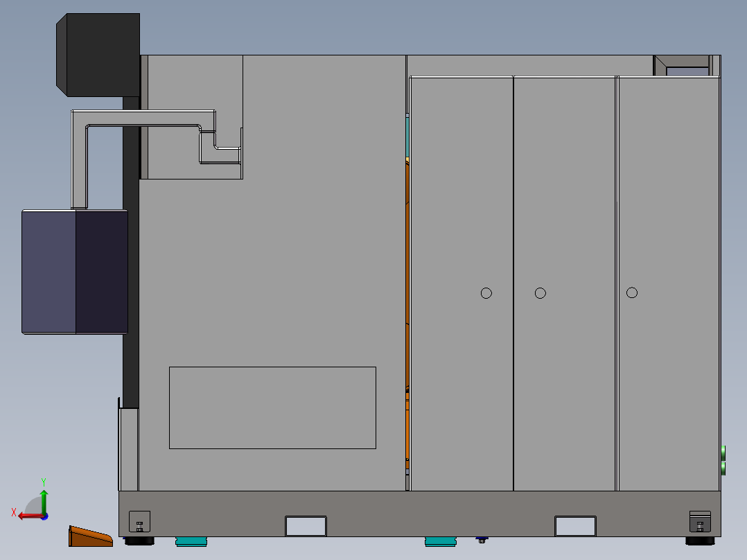
Task: Select the teal leveling foot under center
Action: 441,541
